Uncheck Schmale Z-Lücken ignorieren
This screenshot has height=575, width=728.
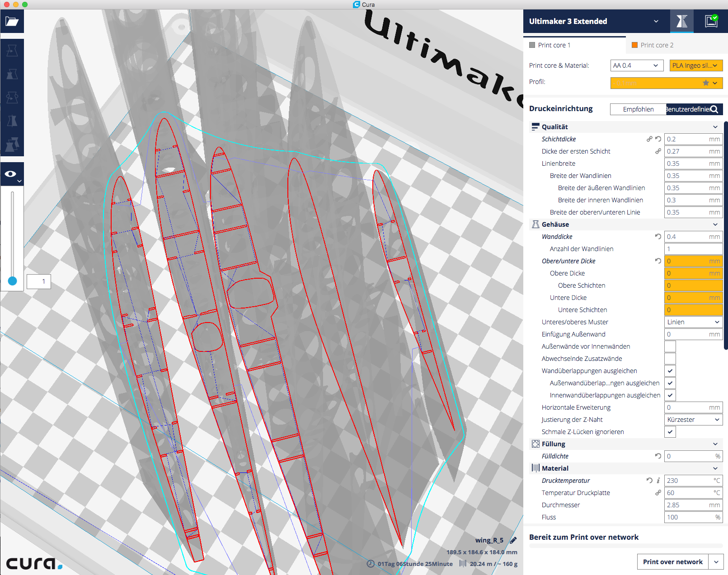point(670,432)
